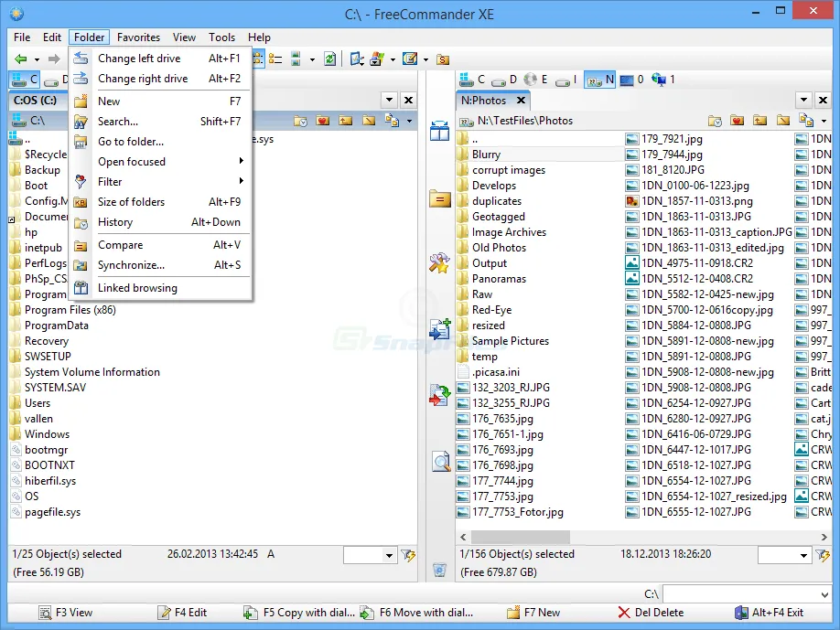Click the yellow 'S' folder toolbar icon

pos(443,59)
